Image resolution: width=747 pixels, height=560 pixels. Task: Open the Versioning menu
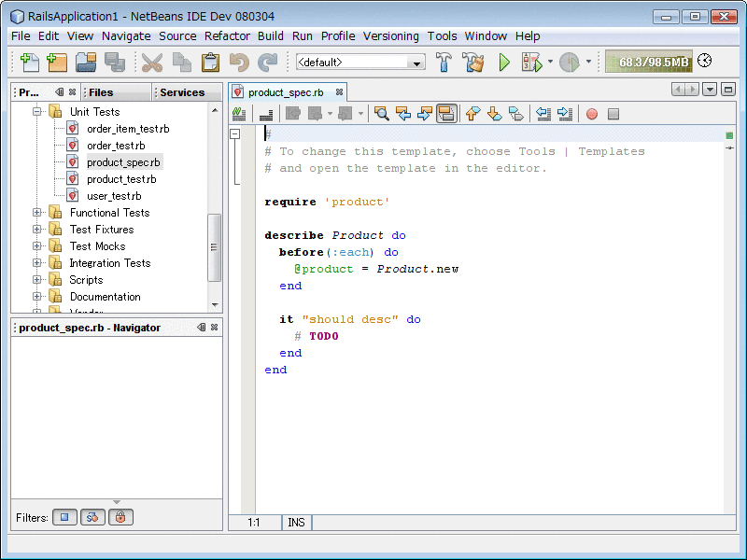tap(390, 36)
